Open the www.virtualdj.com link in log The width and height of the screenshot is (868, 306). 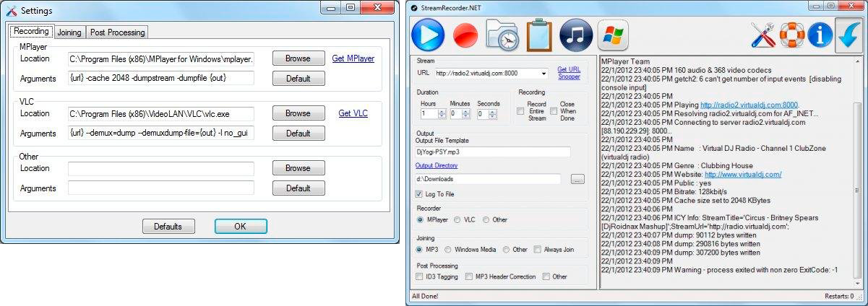click(x=743, y=174)
